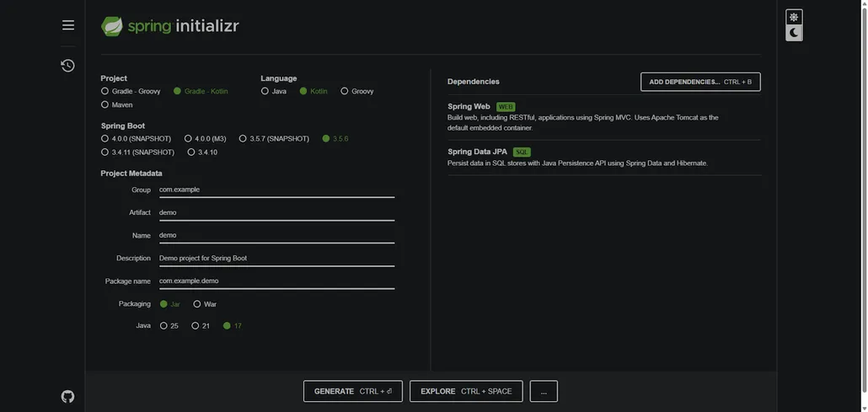This screenshot has width=868, height=412.
Task: Click the Explore button
Action: tap(466, 391)
